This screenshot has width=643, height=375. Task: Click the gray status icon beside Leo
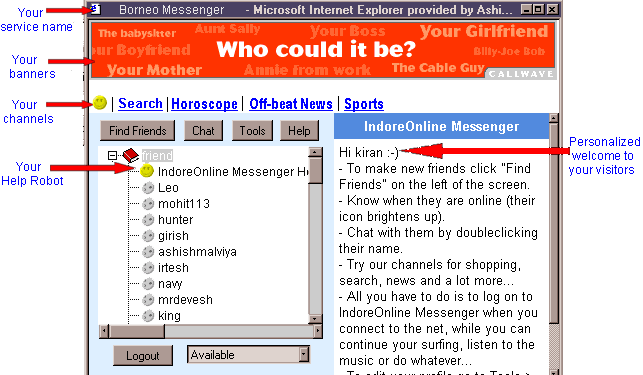[x=148, y=188]
